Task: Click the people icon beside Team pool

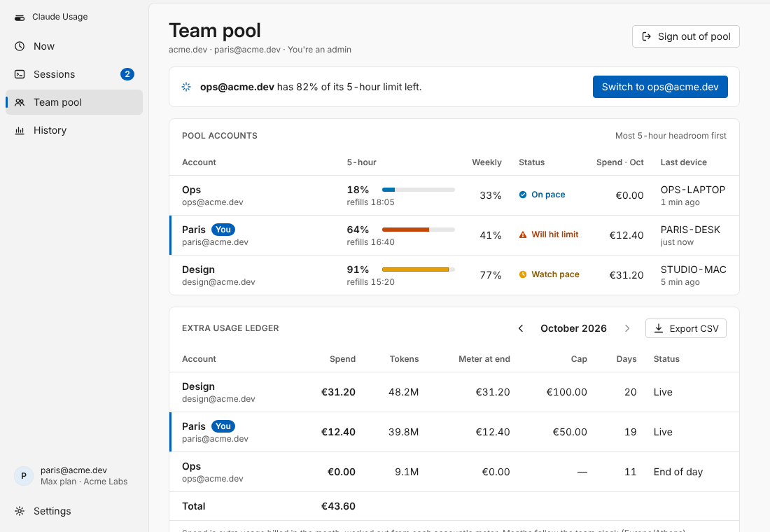Action: click(20, 102)
